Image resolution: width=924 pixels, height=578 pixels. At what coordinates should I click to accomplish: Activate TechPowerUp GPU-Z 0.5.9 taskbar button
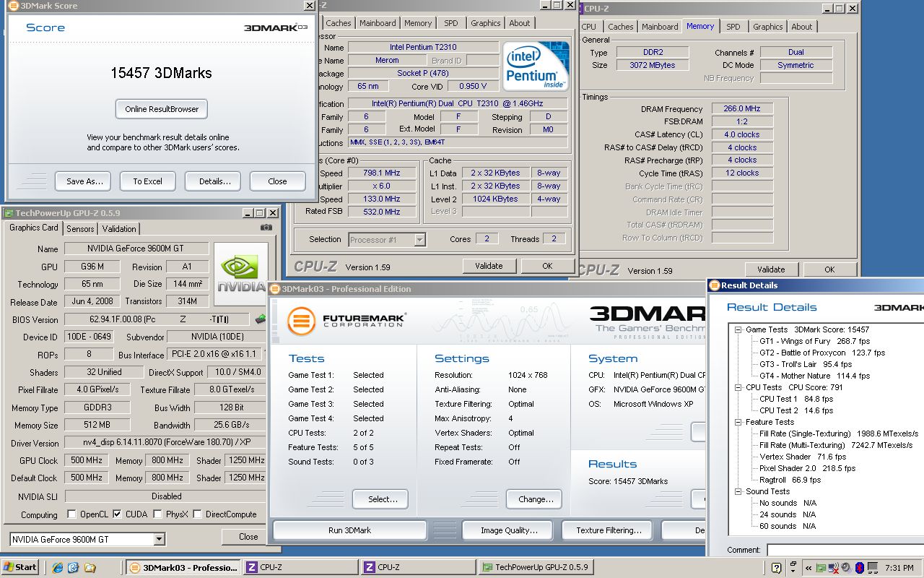536,567
